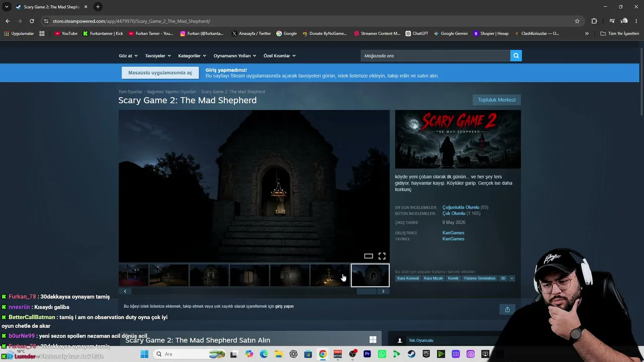The width and height of the screenshot is (644, 362).
Task: Open Copilot from the taskbar
Action: tap(249, 354)
